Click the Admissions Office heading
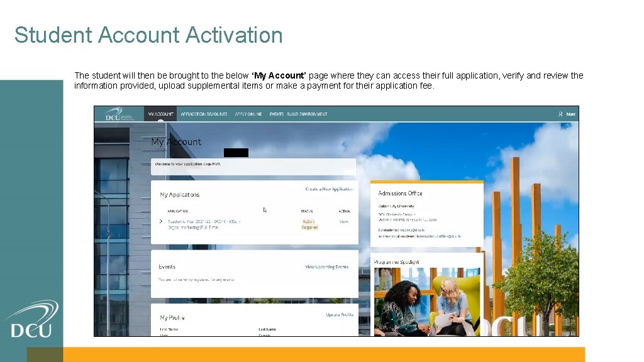The width and height of the screenshot is (644, 362). 400,194
